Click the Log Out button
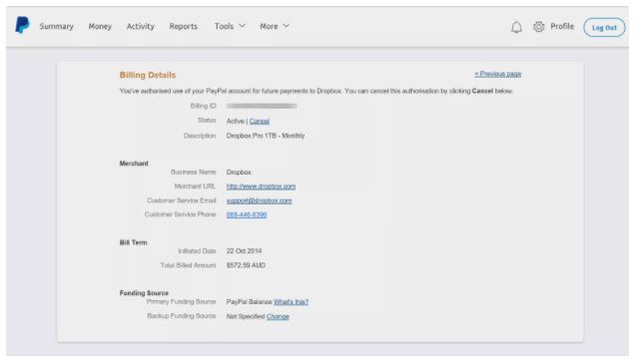 point(604,28)
